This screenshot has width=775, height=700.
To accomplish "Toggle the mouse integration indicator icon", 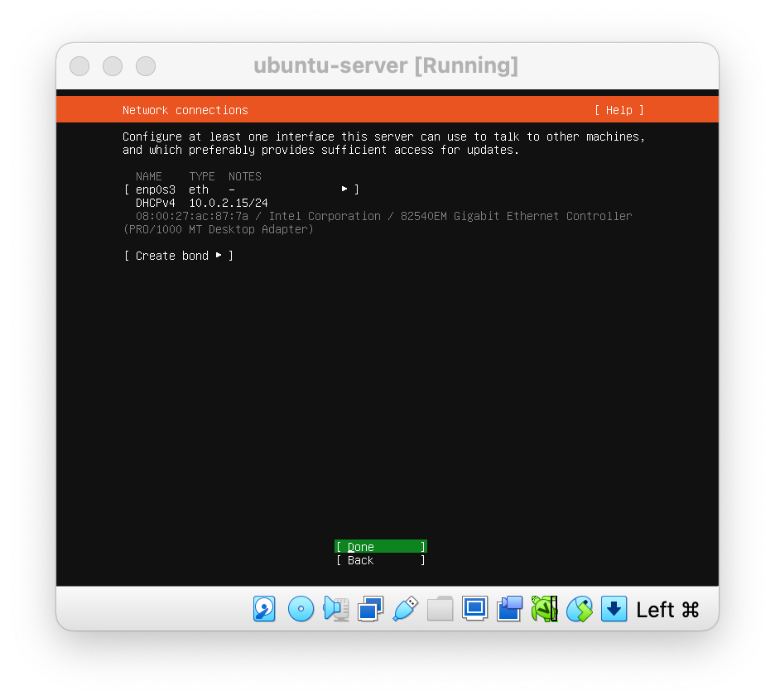I will pyautogui.click(x=579, y=609).
